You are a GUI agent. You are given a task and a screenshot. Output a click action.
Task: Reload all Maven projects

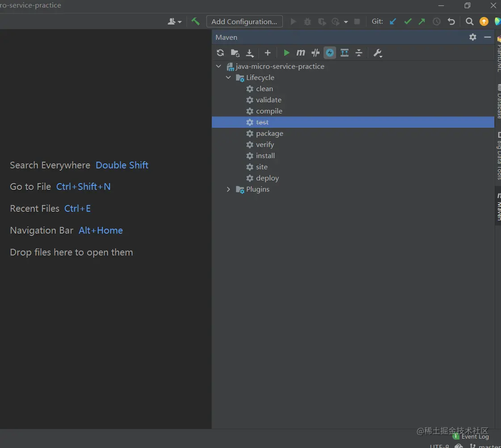coord(220,53)
